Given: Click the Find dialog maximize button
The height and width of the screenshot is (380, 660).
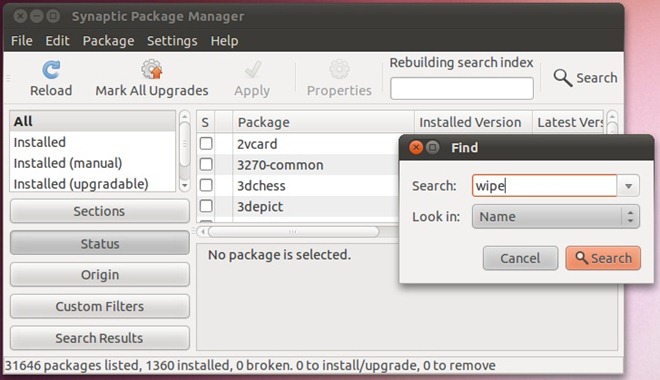Looking at the screenshot, I should pos(432,148).
